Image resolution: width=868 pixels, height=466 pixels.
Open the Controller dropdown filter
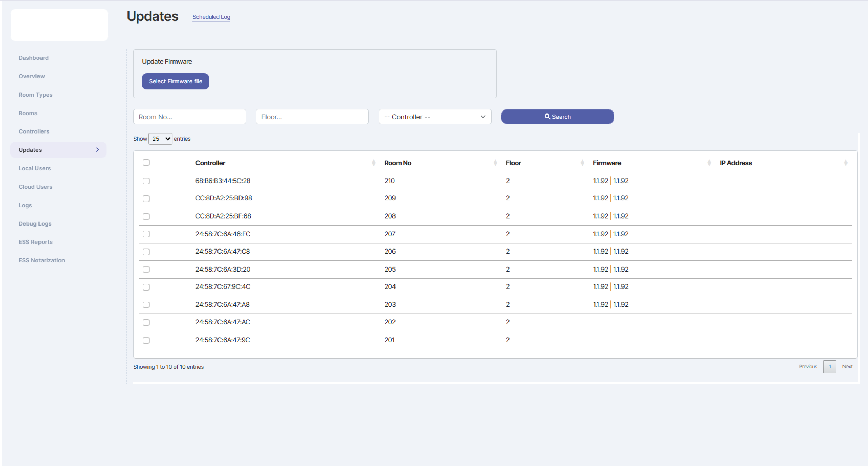click(435, 117)
